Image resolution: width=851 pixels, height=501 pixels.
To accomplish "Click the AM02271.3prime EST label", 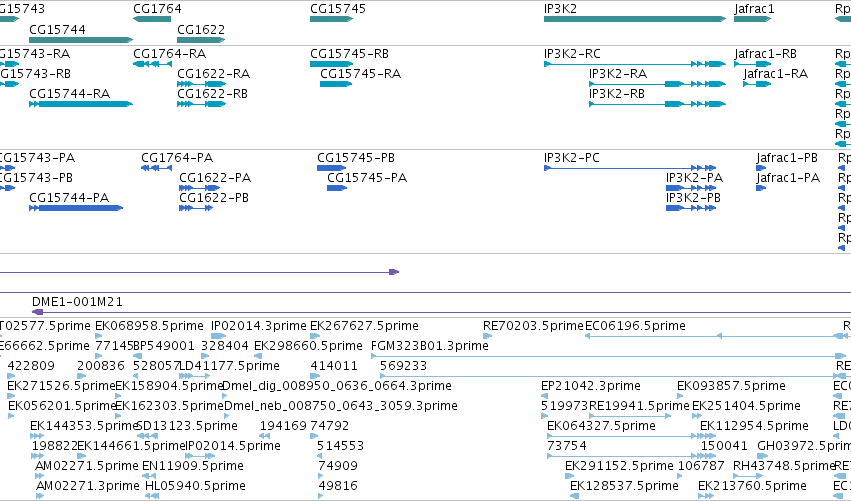I will point(87,486).
